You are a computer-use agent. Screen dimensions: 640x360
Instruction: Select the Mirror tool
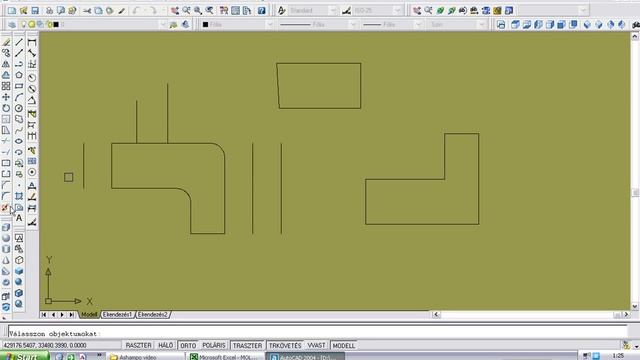(6, 64)
